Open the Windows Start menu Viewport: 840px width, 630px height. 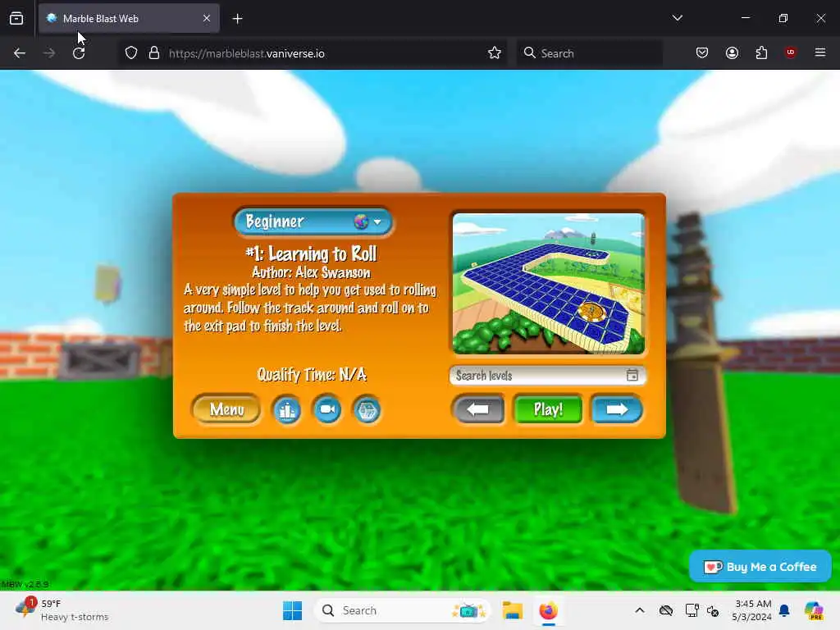tap(293, 610)
